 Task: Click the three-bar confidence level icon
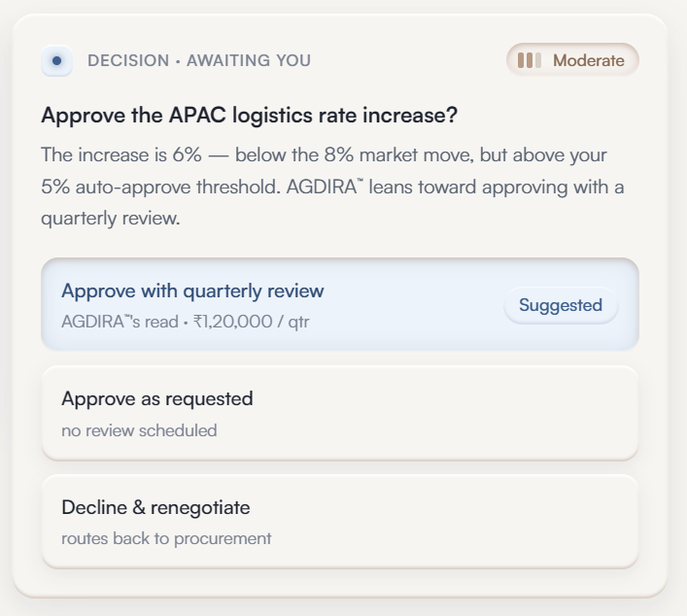coord(530,60)
